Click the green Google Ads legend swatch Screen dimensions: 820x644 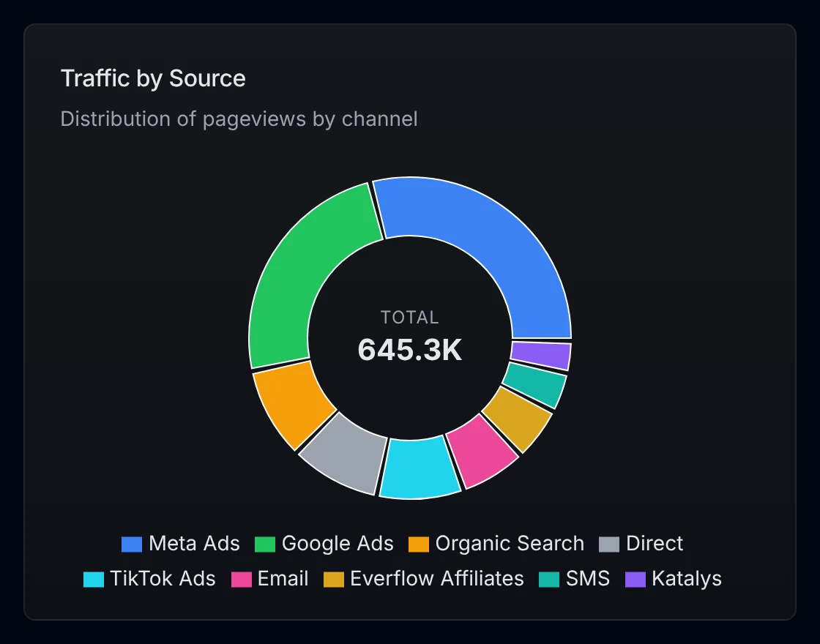(264, 544)
